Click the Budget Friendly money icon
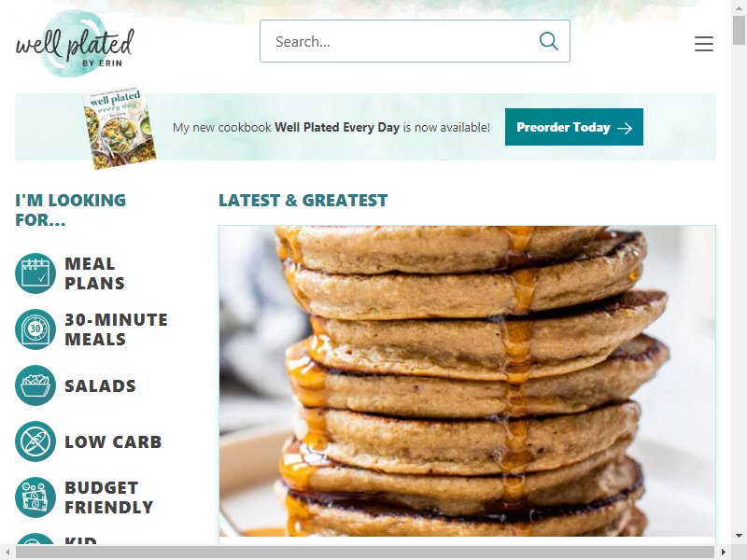747x560 pixels. [x=35, y=497]
